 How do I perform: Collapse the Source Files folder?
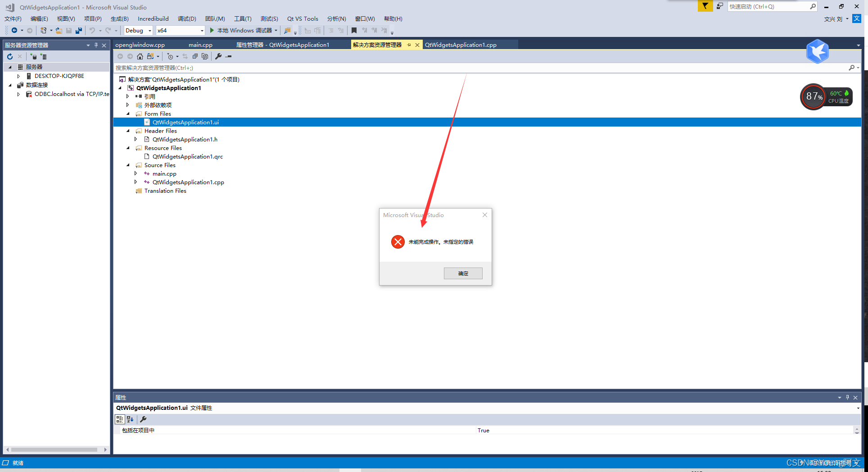click(x=128, y=165)
